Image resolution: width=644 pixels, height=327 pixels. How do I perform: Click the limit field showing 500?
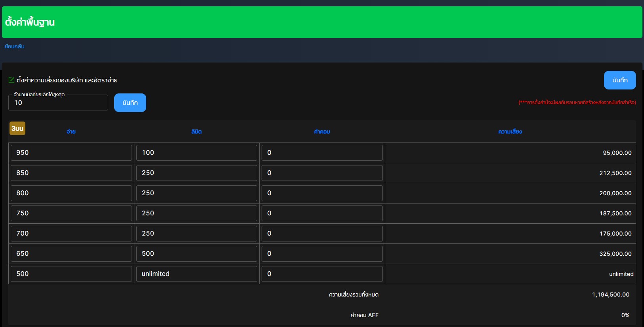pyautogui.click(x=197, y=254)
